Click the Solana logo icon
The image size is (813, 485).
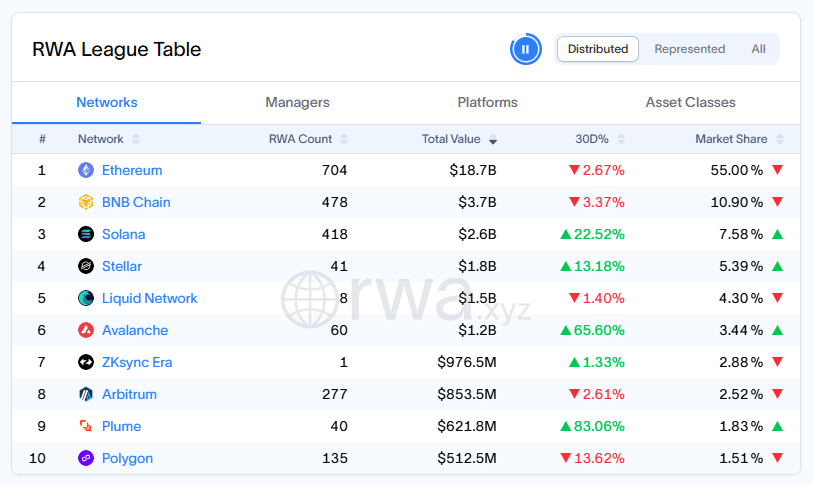86,234
